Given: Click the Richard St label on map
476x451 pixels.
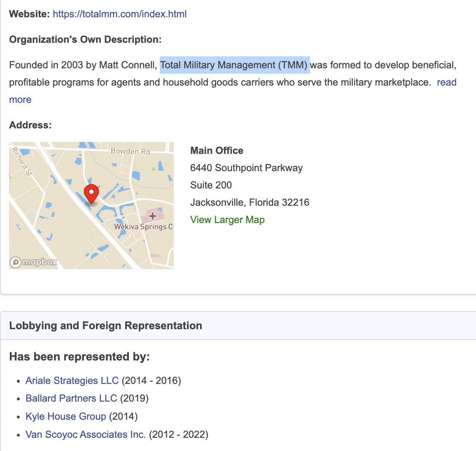Looking at the screenshot, I should pyautogui.click(x=22, y=161).
